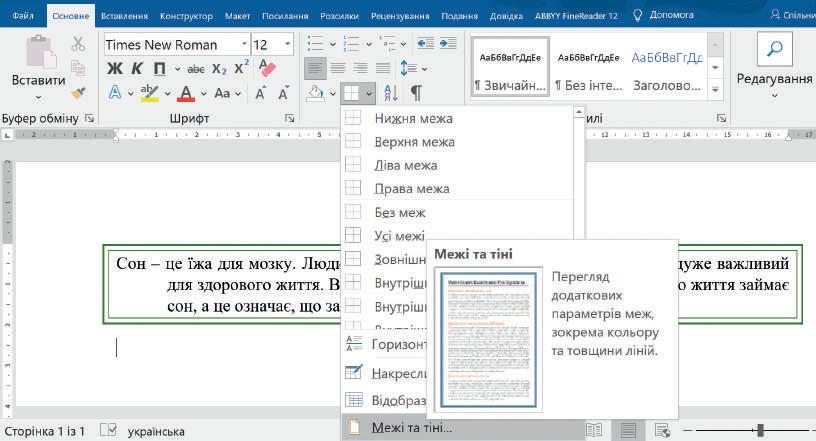Click the Multilevel list icon
The image size is (816, 441).
[388, 44]
